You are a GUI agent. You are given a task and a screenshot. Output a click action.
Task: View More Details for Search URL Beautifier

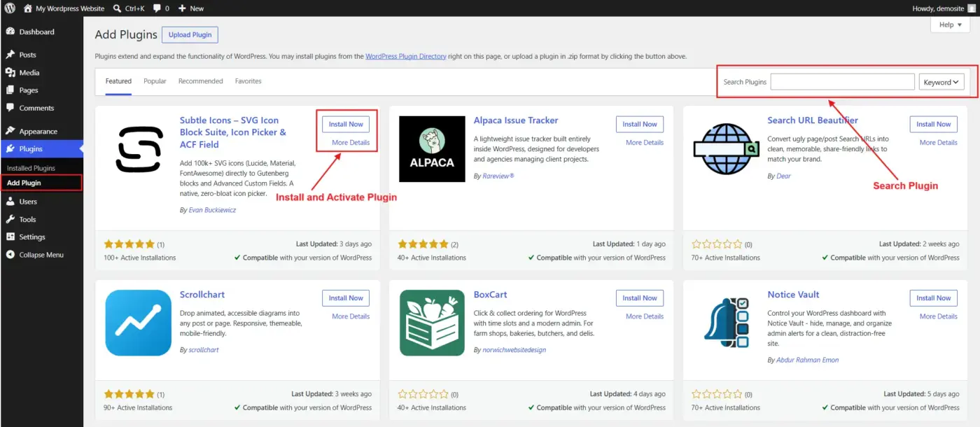point(939,142)
